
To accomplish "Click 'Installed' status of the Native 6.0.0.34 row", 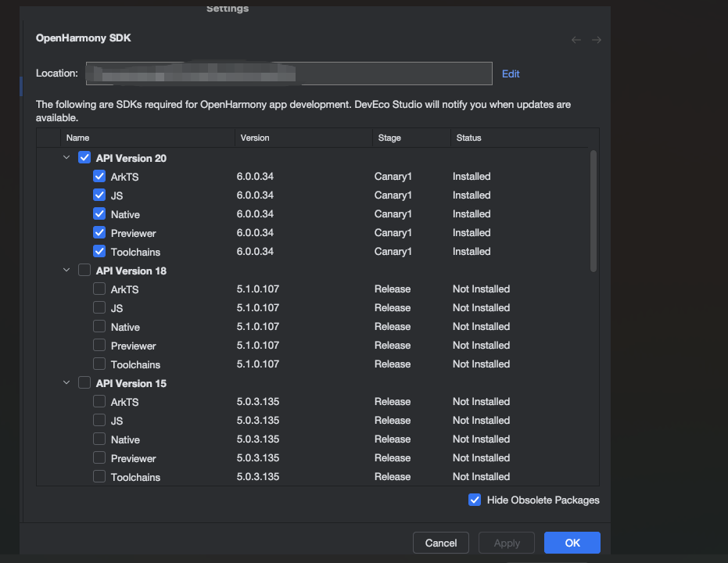I will click(x=472, y=214).
